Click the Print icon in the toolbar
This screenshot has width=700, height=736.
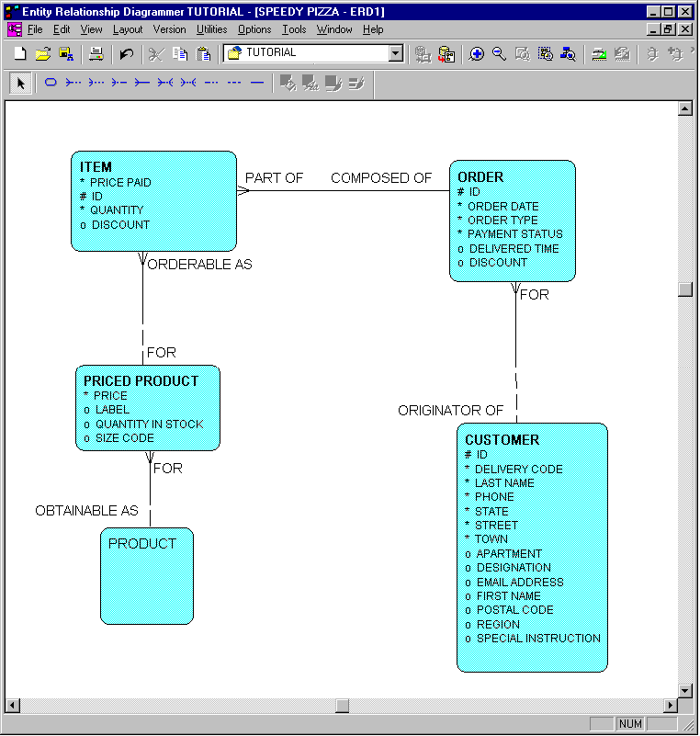(x=96, y=54)
